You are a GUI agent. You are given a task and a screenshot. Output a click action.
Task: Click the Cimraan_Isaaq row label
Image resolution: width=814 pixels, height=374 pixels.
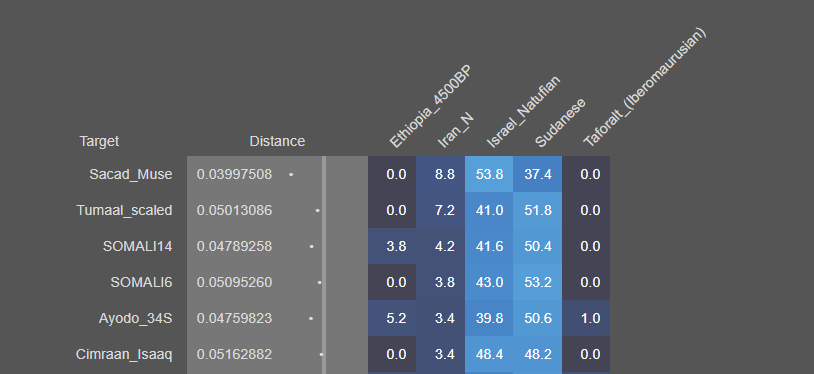click(124, 354)
